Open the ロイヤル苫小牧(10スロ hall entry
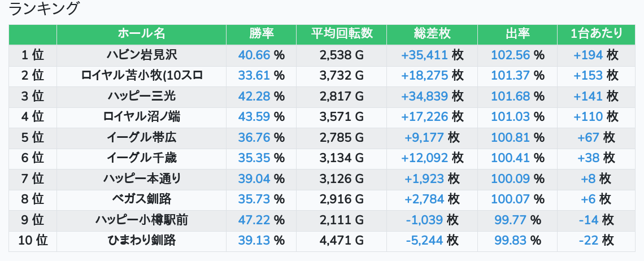Image resolution: width=644 pixels, height=261 pixels. [x=142, y=76]
